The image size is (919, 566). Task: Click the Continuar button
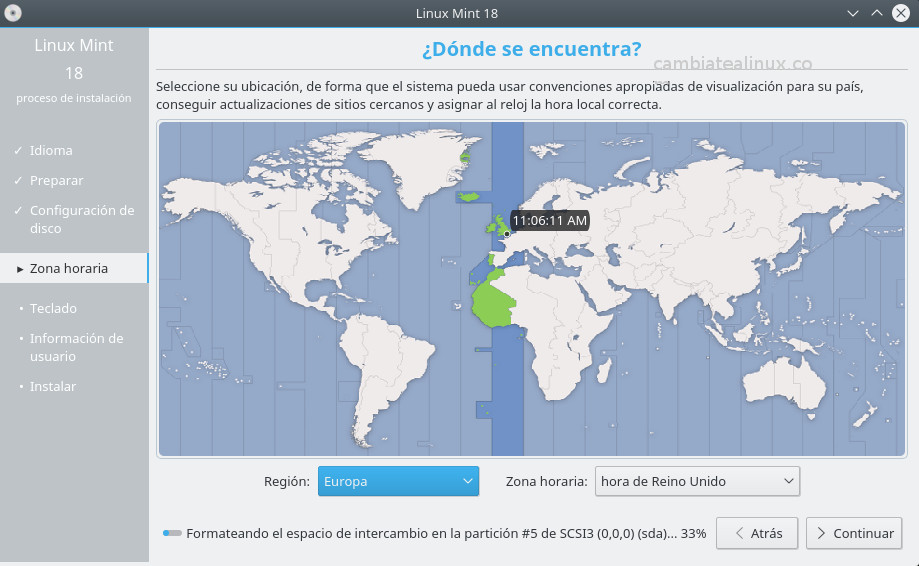(854, 533)
